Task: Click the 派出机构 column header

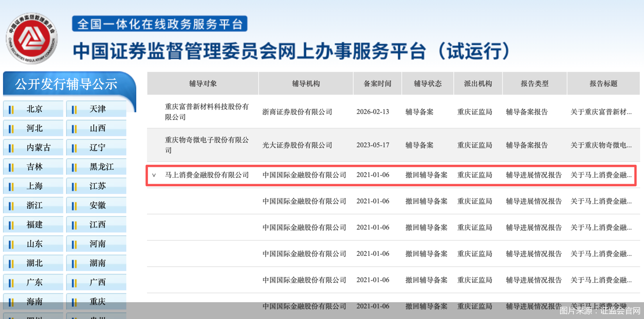Action: pos(478,83)
